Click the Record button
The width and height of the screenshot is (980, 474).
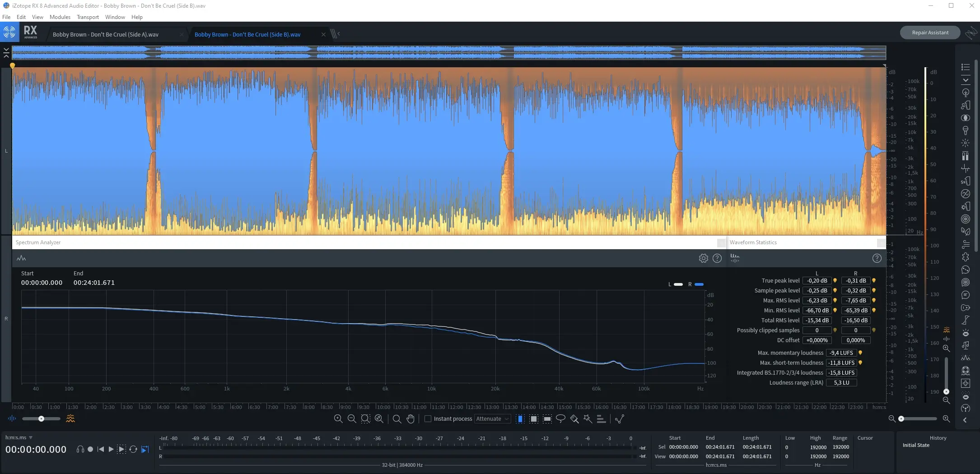click(x=90, y=449)
